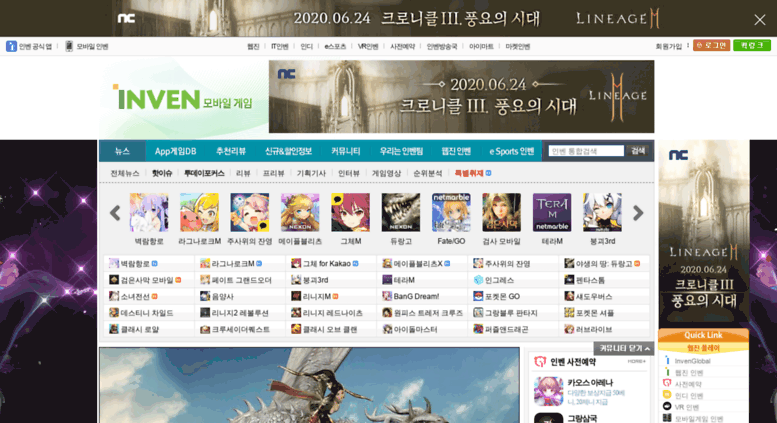Open the 뉴스 main tab
This screenshot has height=423, width=777.
click(122, 151)
